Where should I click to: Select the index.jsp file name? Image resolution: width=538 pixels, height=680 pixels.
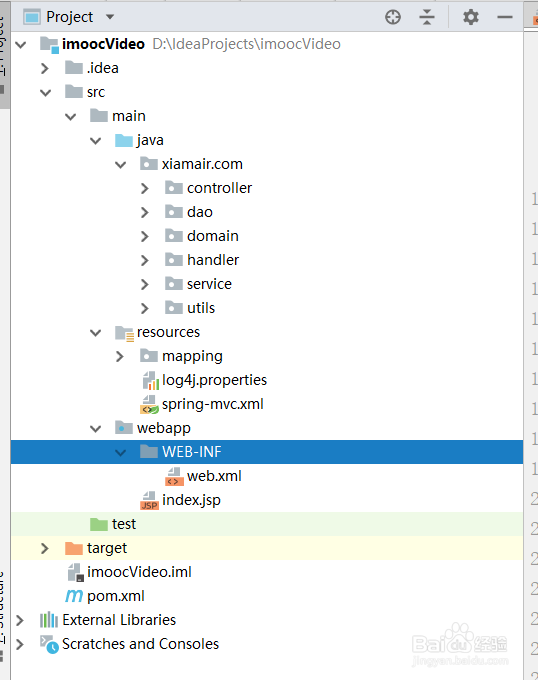click(191, 500)
